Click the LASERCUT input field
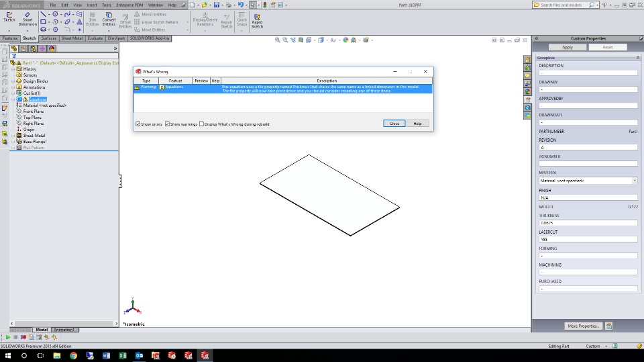 (x=588, y=239)
